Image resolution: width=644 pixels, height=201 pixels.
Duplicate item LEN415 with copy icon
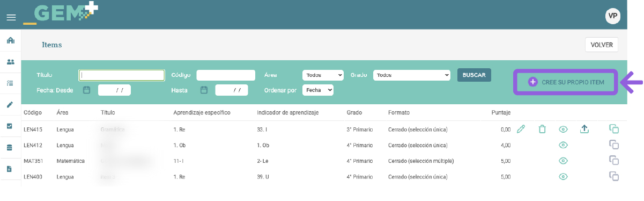614,129
